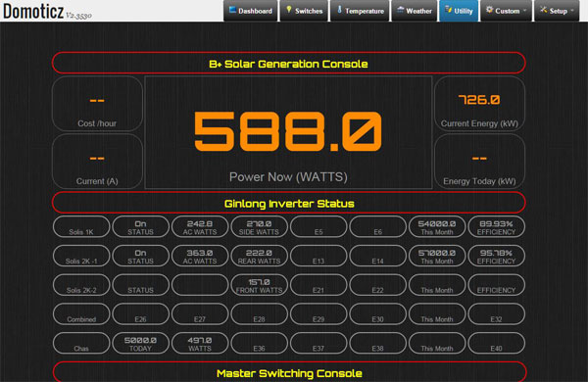This screenshot has width=588, height=382.
Task: Click the 54000.0 This Month cell
Action: coord(437,227)
